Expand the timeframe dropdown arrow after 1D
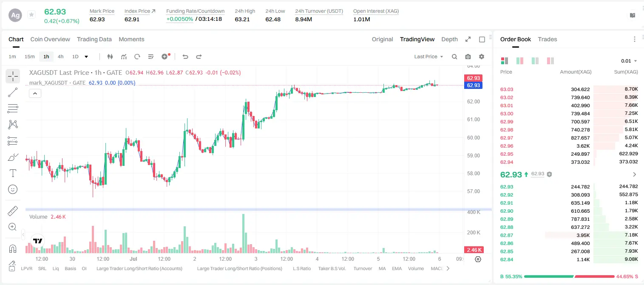 tap(86, 57)
